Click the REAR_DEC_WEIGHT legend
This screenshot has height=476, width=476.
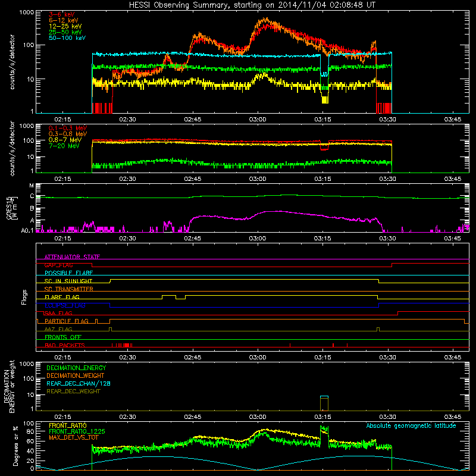(x=73, y=392)
